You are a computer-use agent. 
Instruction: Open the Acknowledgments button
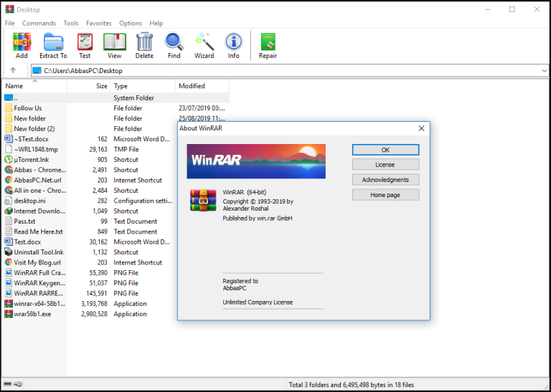(385, 180)
